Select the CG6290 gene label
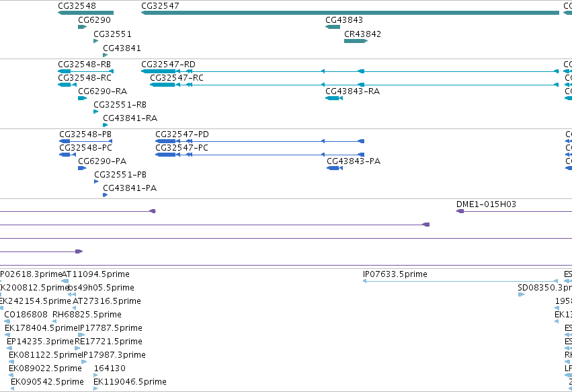Viewport: 572px width, 392px height. [95, 20]
